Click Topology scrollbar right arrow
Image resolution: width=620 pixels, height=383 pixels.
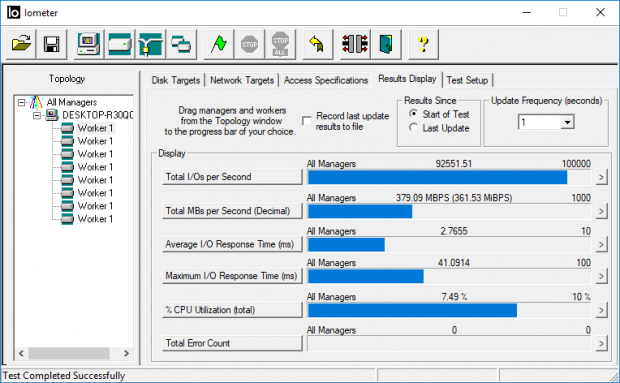[x=126, y=353]
